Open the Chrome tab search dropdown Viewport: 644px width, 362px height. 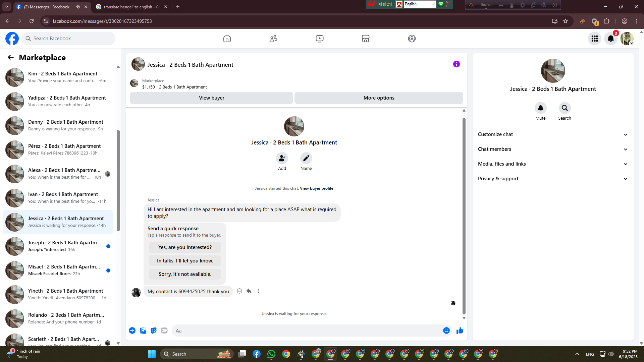7,7
